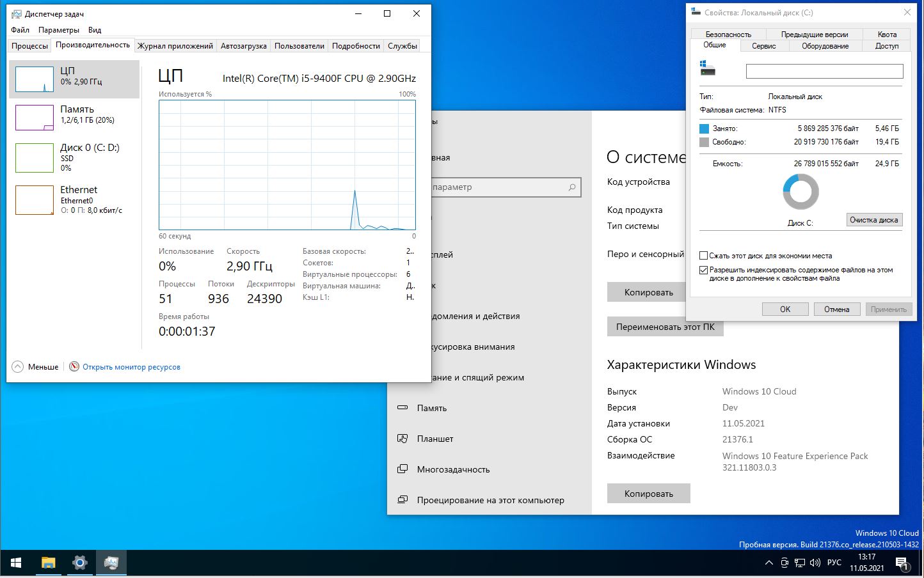The height and width of the screenshot is (578, 924).
Task: Open Проецирование на этот компьютер
Action: click(491, 500)
